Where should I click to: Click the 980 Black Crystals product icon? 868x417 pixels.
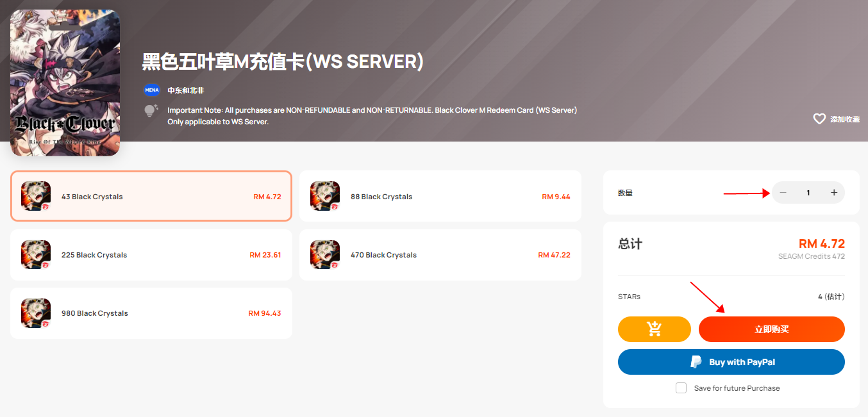pos(36,313)
